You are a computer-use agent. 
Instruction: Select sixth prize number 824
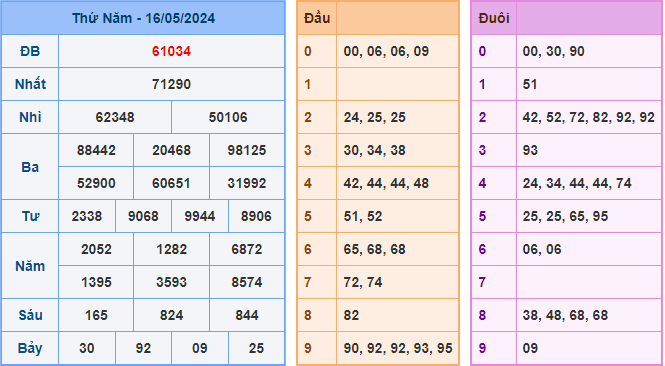tap(171, 316)
